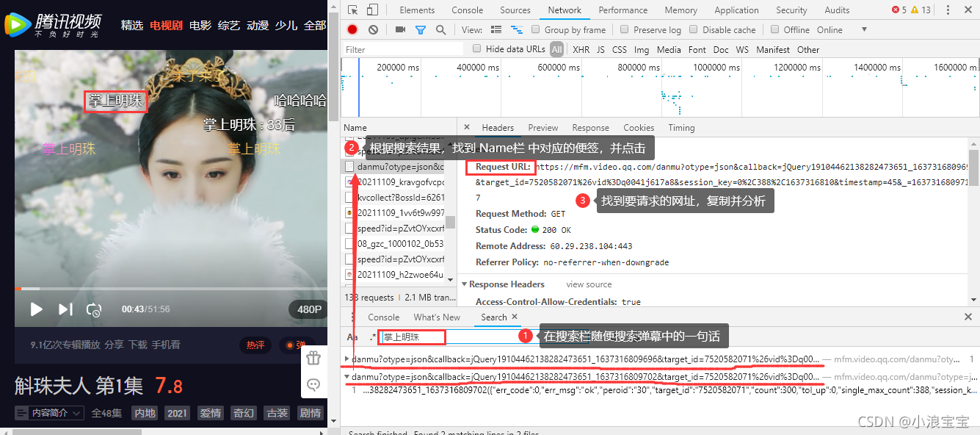This screenshot has height=435, width=980.
Task: Clear the network log icon
Action: coord(374,29)
